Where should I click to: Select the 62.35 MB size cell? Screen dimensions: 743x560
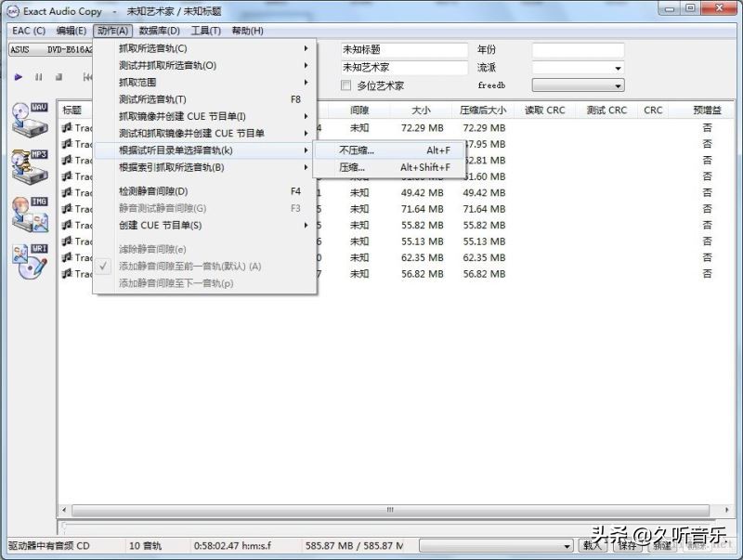[x=423, y=258]
